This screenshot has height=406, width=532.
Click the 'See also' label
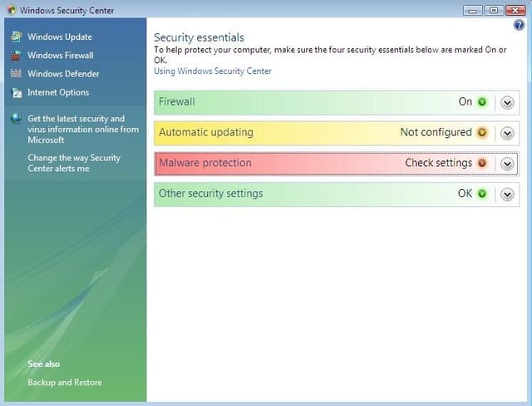click(x=44, y=364)
